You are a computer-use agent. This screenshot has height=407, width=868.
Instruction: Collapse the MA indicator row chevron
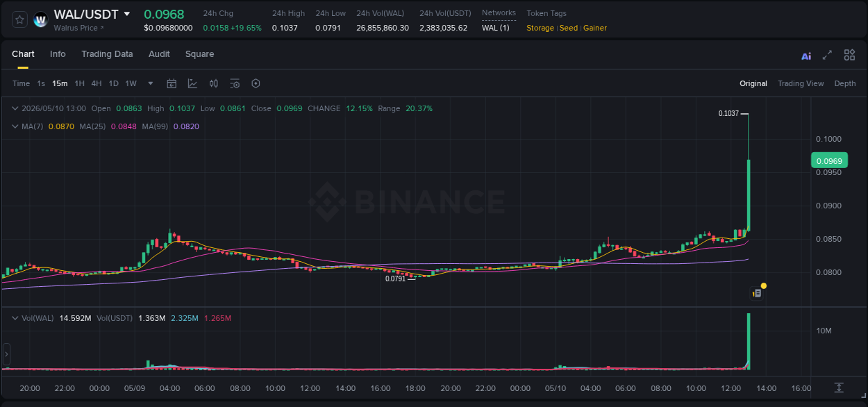(15, 126)
